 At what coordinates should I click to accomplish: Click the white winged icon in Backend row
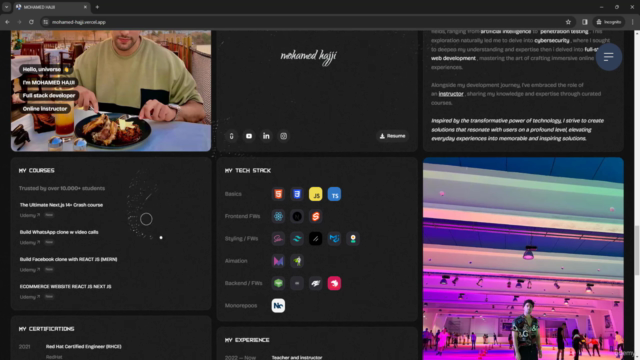(316, 283)
